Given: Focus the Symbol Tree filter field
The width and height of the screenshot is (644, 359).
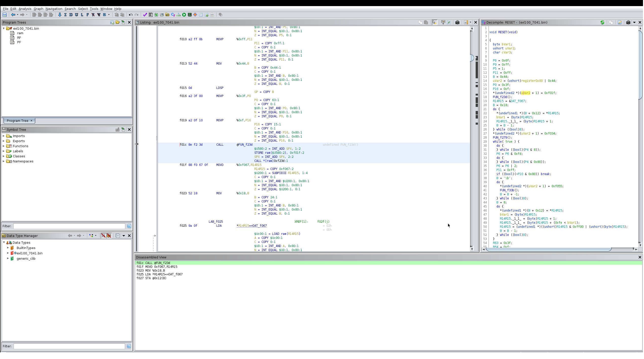Looking at the screenshot, I should coord(69,226).
